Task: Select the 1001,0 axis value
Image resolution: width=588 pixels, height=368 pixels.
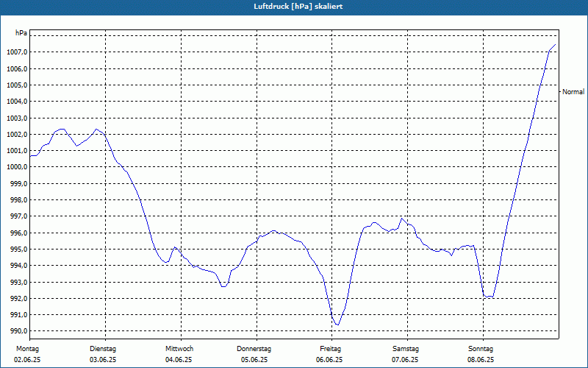Action: pyautogui.click(x=17, y=151)
